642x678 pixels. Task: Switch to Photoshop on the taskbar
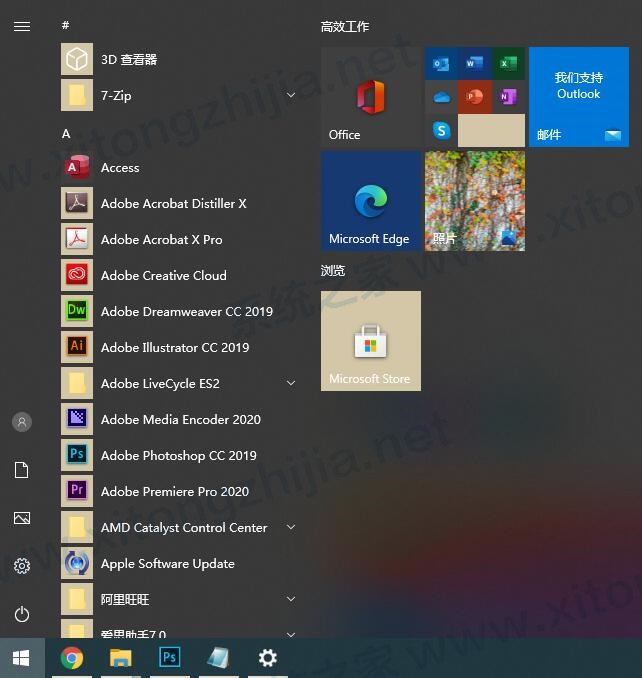click(169, 658)
